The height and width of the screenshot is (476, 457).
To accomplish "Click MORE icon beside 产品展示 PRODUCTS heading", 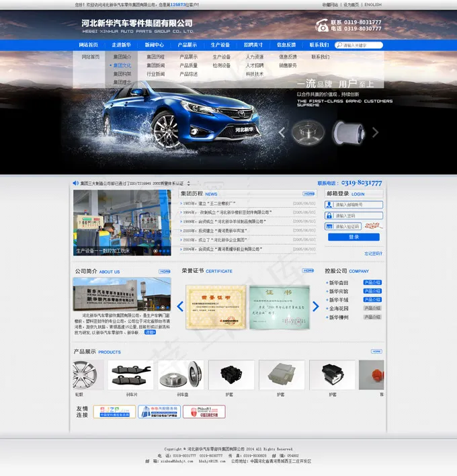I will point(376,352).
